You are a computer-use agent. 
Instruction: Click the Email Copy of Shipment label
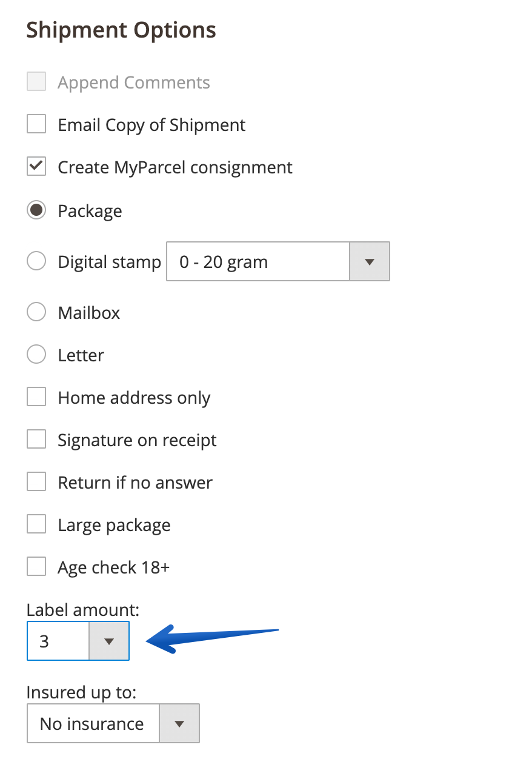pos(151,125)
